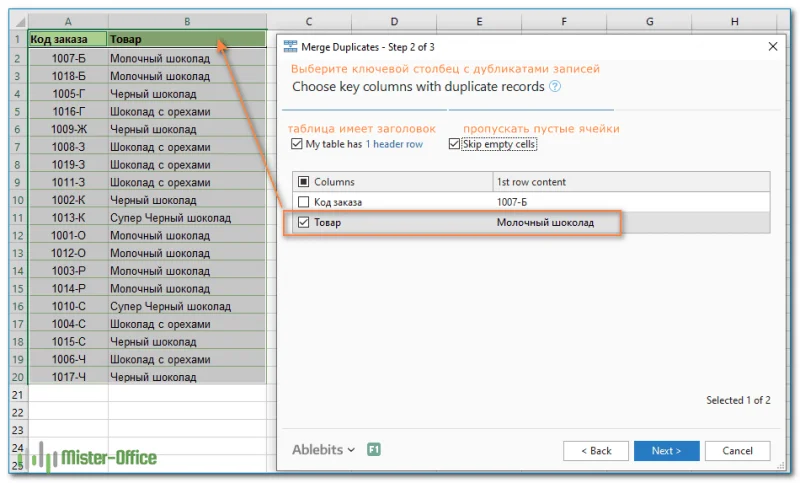Screen dimensions: 800x483
Task: Select the Код заказа header cell A1
Action: [x=68, y=40]
